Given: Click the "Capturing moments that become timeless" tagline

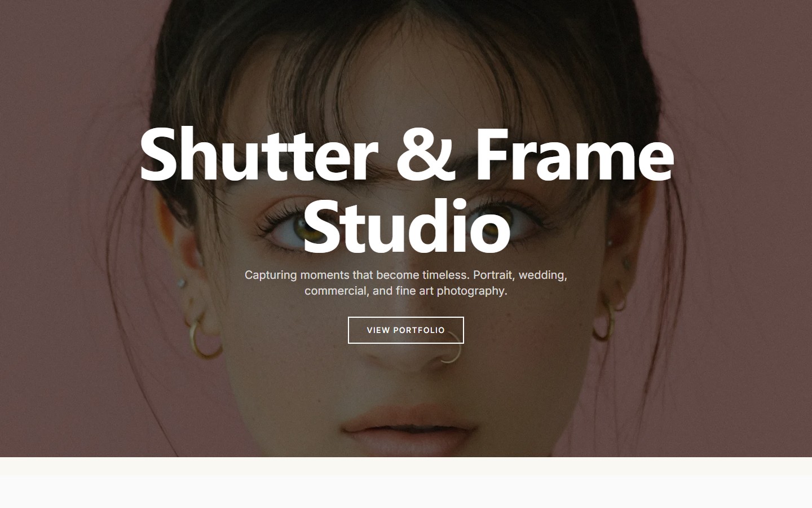Looking at the screenshot, I should click(x=356, y=275).
